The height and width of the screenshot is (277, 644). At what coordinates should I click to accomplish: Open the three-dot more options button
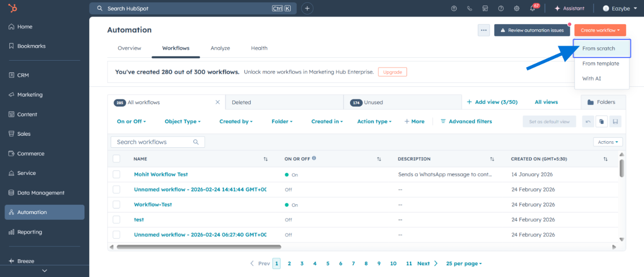pos(484,30)
